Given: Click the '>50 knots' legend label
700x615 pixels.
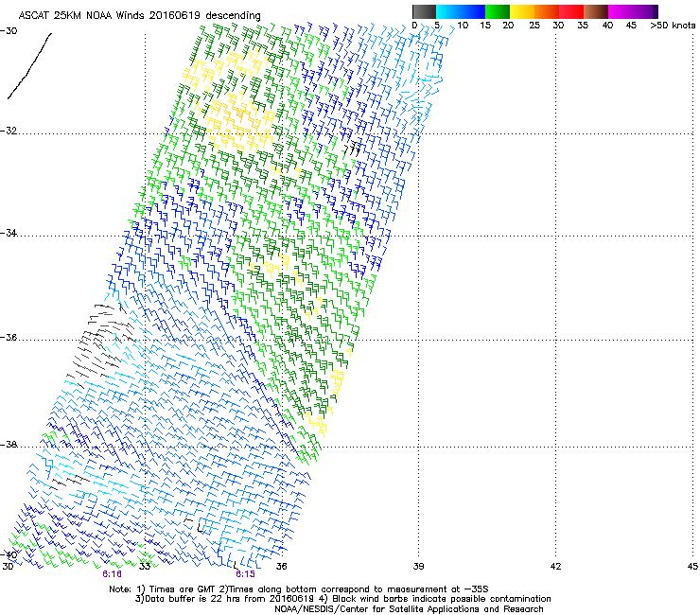Looking at the screenshot, I should coord(673,26).
